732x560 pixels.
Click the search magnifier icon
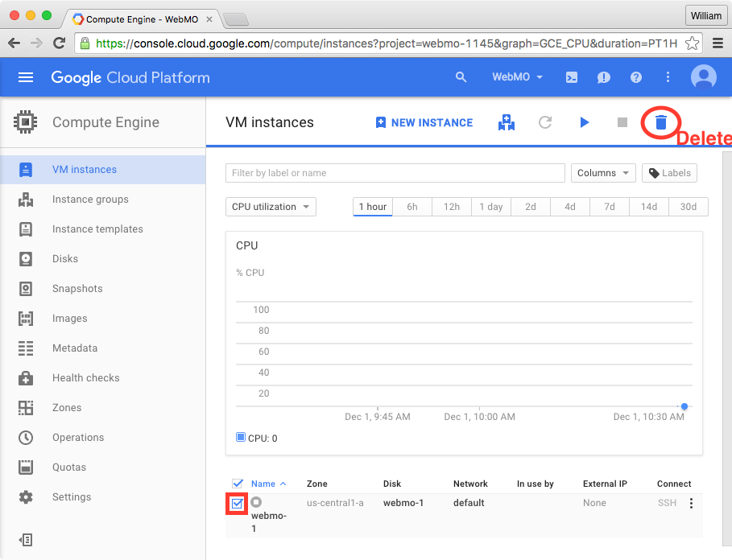tap(461, 77)
